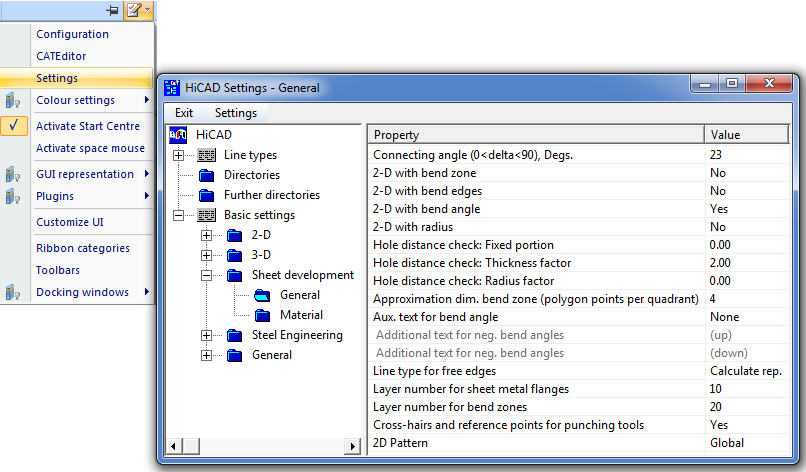Expand the bottom General tree node
Viewport: 806px width, 472px height.
click(x=206, y=355)
